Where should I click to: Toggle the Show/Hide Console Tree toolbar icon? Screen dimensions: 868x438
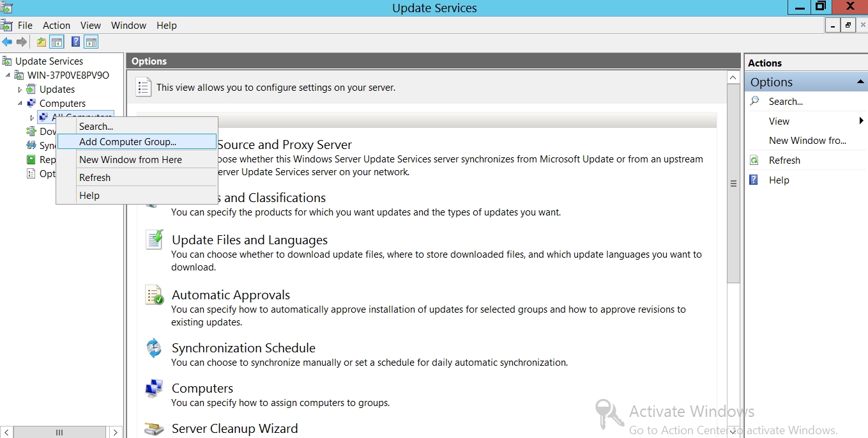(x=57, y=42)
